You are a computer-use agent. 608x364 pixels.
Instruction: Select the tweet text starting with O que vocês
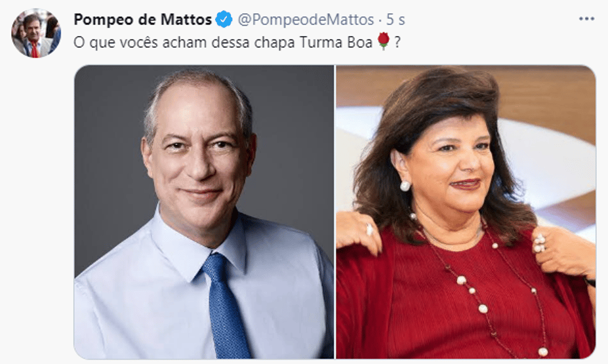pos(237,42)
